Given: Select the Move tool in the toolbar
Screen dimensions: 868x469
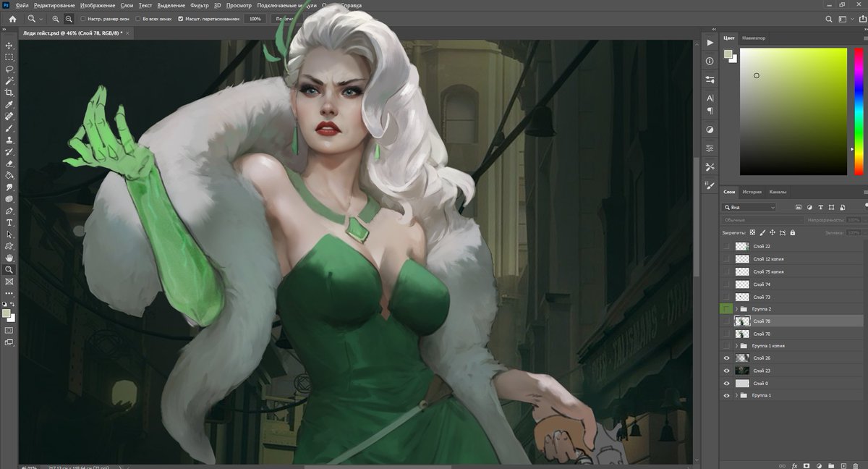Looking at the screenshot, I should pos(9,45).
